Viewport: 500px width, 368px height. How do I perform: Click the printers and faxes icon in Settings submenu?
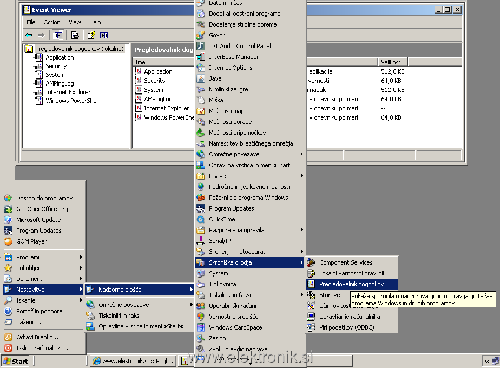pos(90,315)
